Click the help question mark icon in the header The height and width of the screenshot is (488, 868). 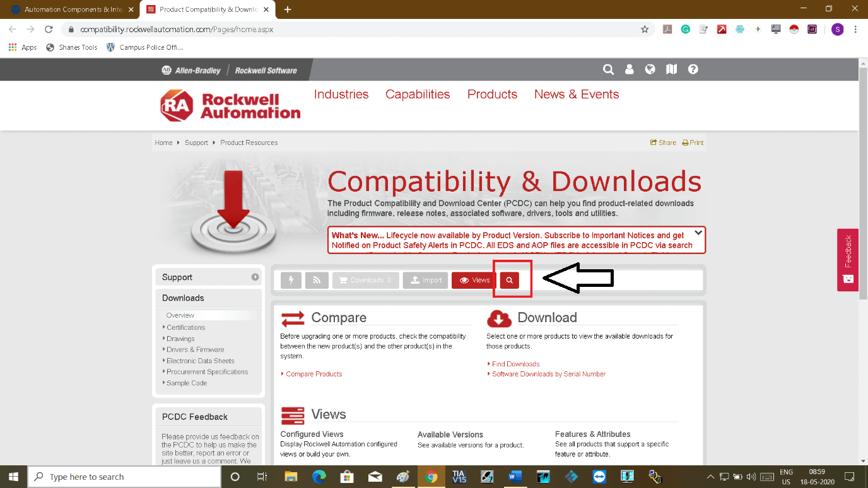(693, 69)
